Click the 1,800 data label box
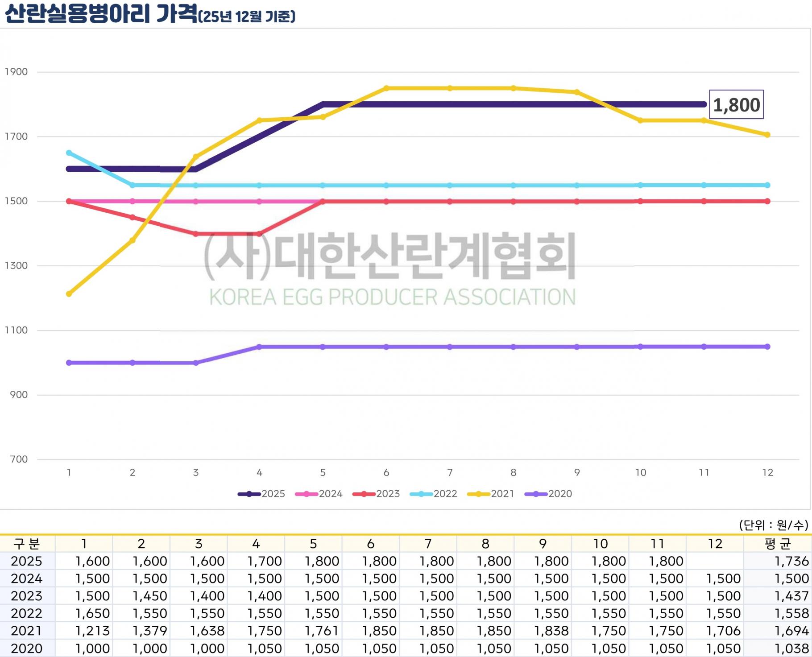This screenshot has width=812, height=657. coord(736,105)
